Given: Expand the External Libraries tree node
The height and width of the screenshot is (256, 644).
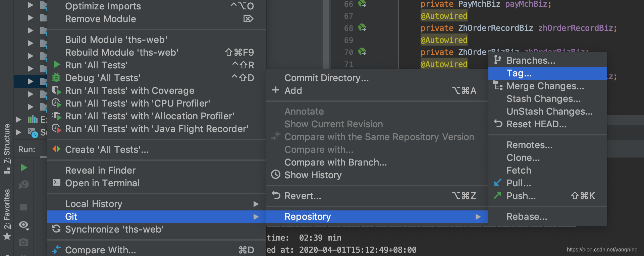Looking at the screenshot, I should click(x=19, y=120).
